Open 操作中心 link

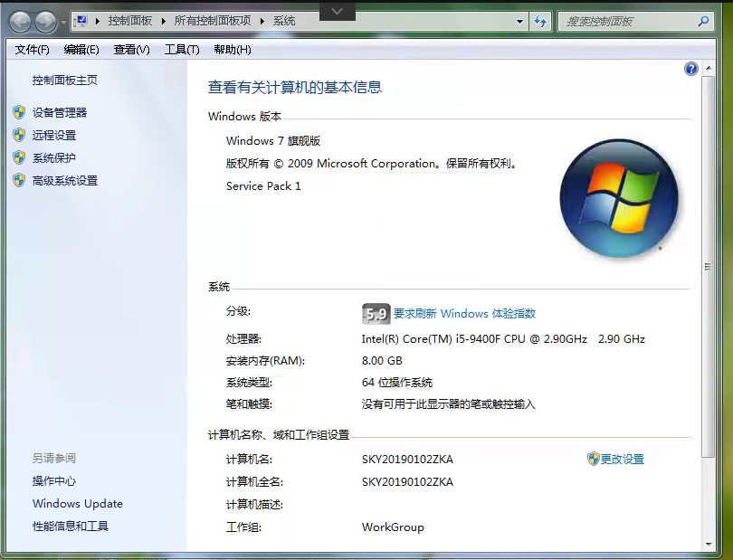[54, 481]
